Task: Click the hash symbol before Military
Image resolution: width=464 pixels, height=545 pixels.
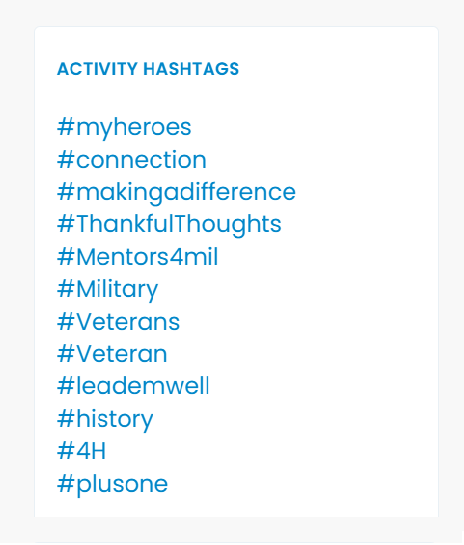Action: pyautogui.click(x=66, y=289)
